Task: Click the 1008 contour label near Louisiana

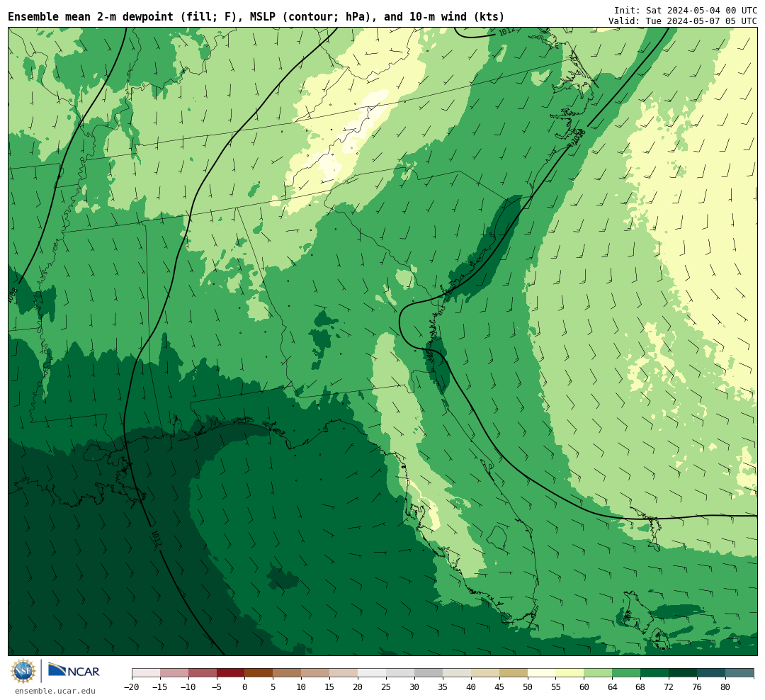Action: click(x=13, y=295)
